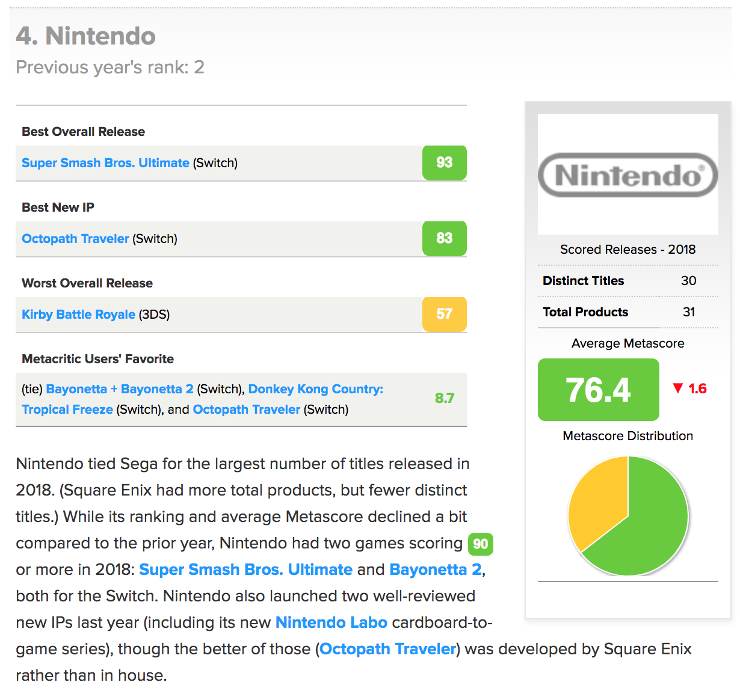Click the green 83 Metascore badge
The image size is (740, 700).
(x=444, y=238)
